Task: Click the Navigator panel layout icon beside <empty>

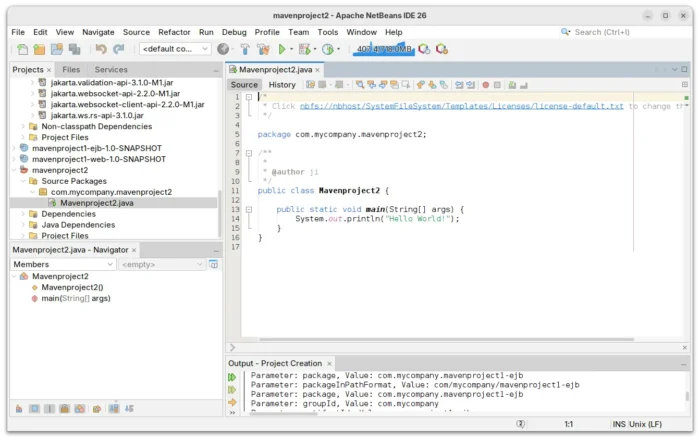Action: (x=214, y=265)
